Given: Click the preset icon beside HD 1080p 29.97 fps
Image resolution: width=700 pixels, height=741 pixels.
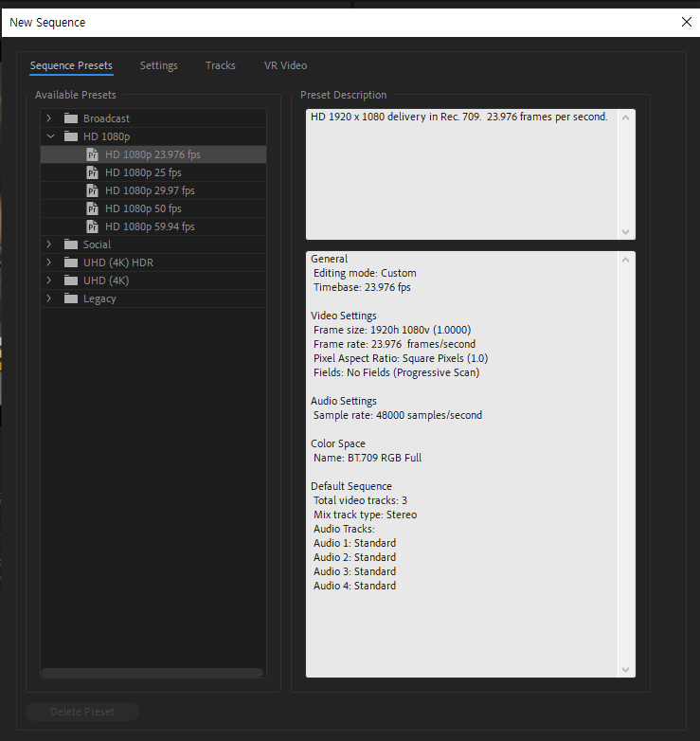Looking at the screenshot, I should tap(92, 190).
